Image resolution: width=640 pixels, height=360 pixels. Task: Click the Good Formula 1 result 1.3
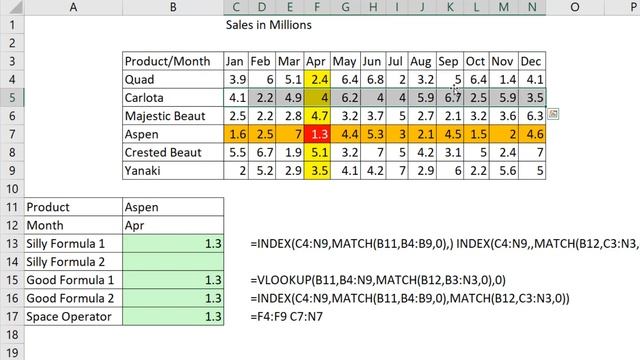pos(173,280)
